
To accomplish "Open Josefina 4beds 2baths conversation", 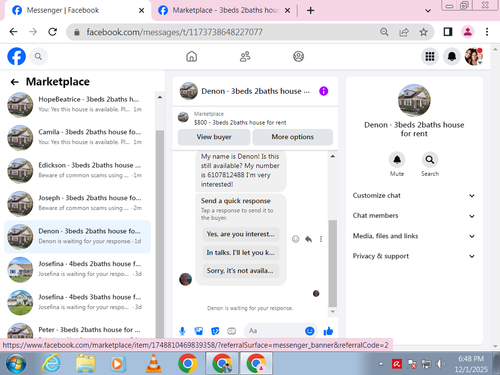I will pos(77,269).
